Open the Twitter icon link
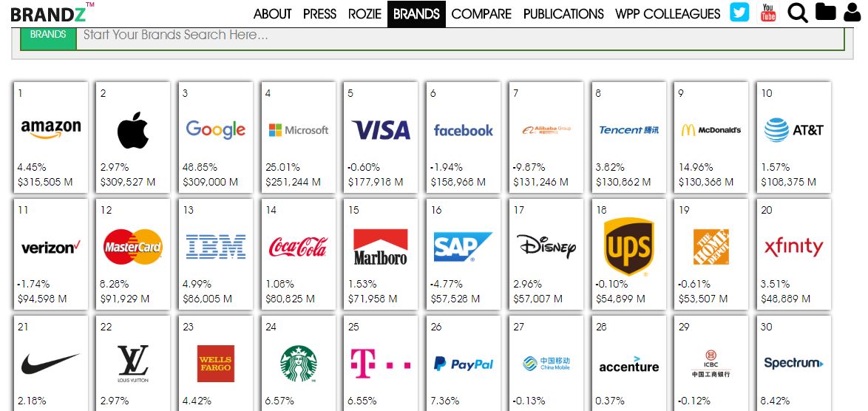Screen dimensions: 868x411 739,13
